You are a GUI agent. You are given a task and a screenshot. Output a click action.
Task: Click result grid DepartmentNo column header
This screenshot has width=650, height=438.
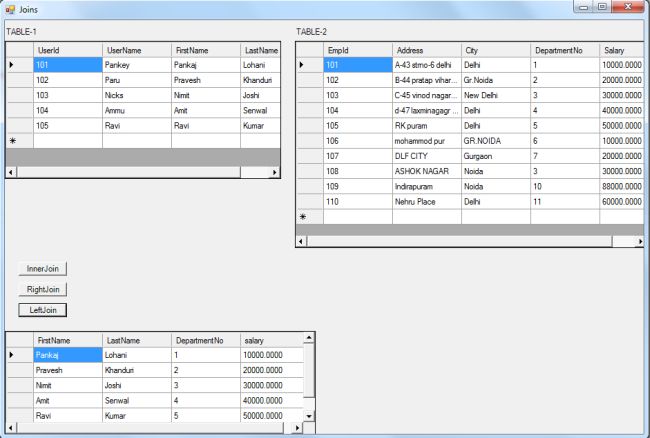click(x=206, y=340)
